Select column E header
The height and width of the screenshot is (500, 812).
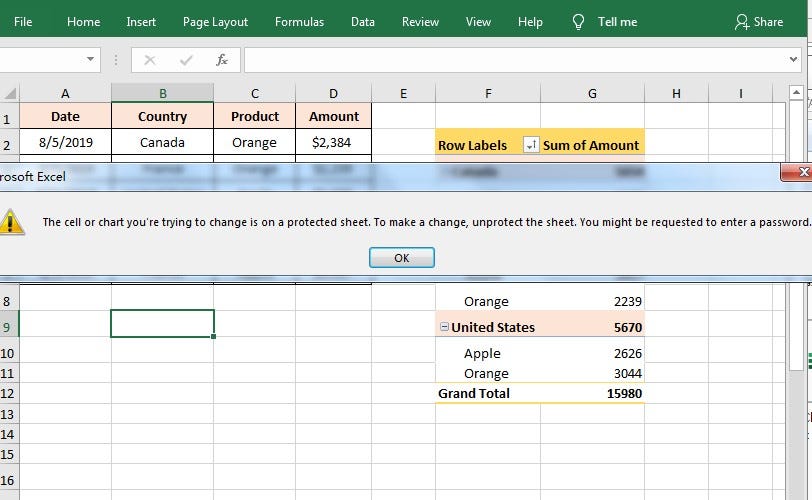(x=403, y=93)
